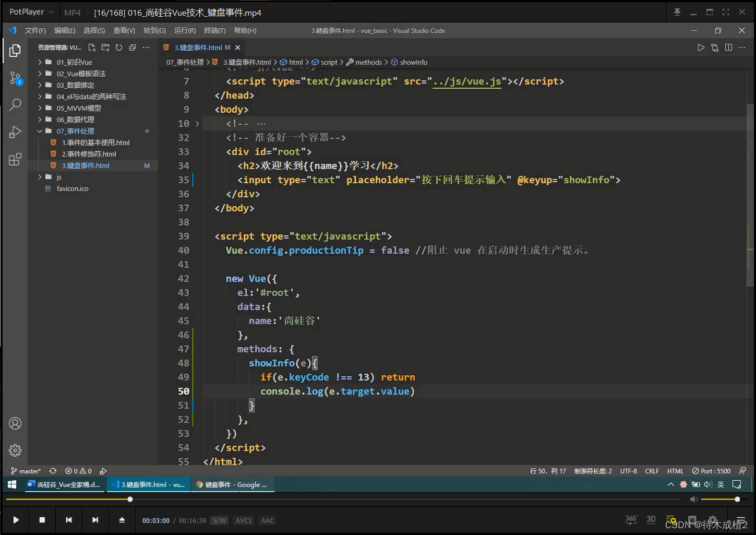Screen dimensions: 756x535
Task: Change language mode HTML in status bar
Action: [675, 471]
